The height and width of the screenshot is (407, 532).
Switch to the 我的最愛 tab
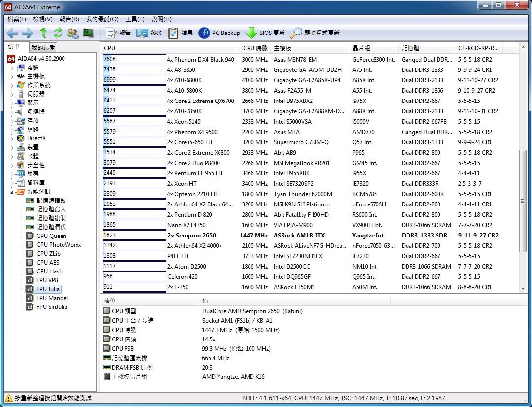coord(43,48)
